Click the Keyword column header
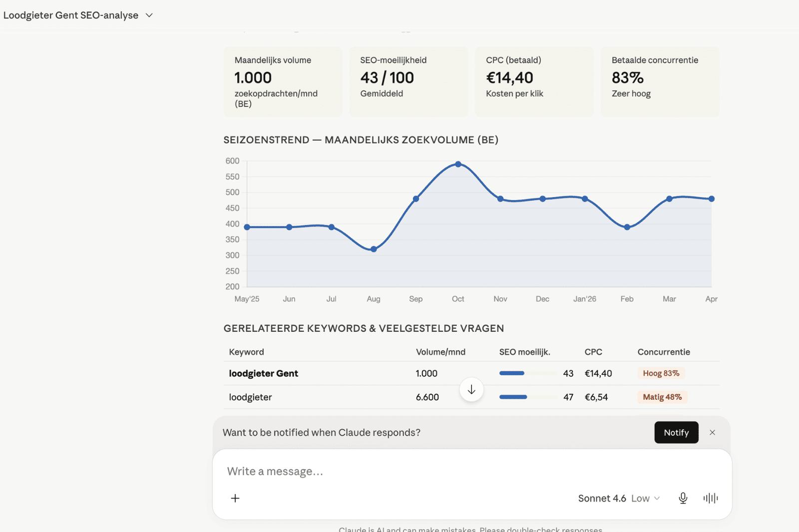This screenshot has width=799, height=532. point(246,352)
